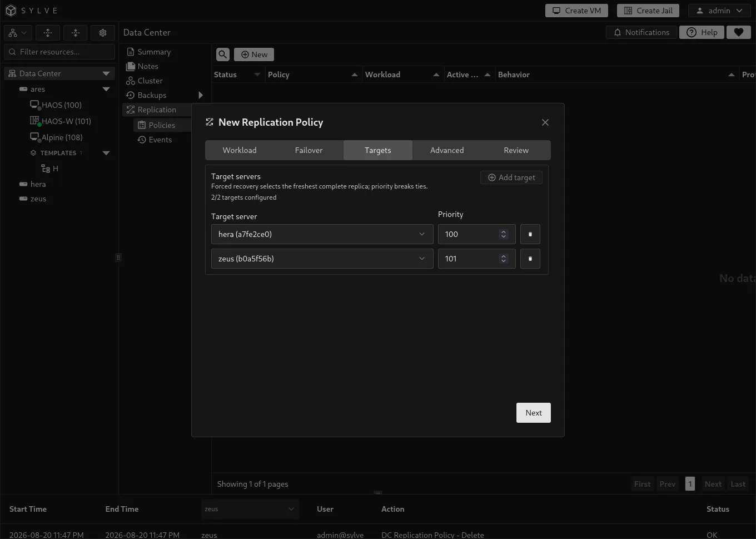Go to page 1 in pagination
The height and width of the screenshot is (539, 756).
click(690, 484)
